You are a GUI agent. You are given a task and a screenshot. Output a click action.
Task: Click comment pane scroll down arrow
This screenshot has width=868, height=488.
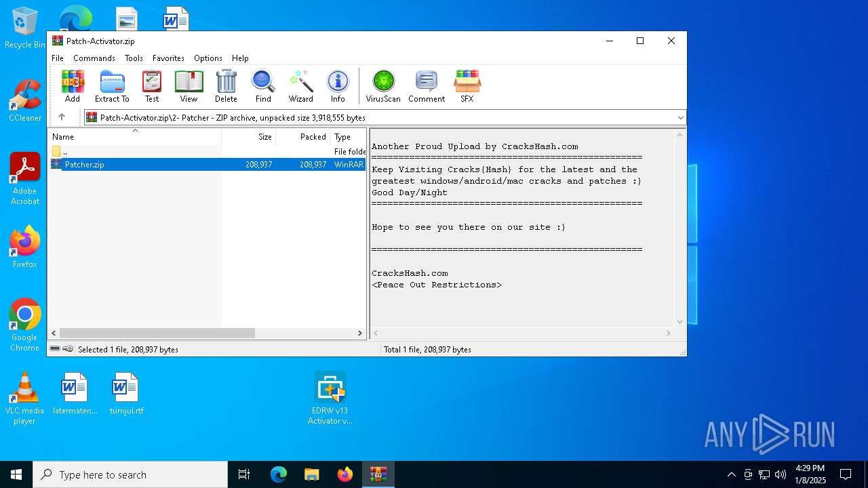click(x=680, y=322)
